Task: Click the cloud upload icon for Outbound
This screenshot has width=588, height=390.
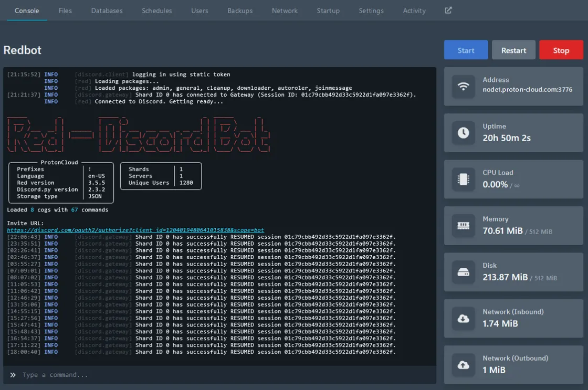Action: [464, 365]
